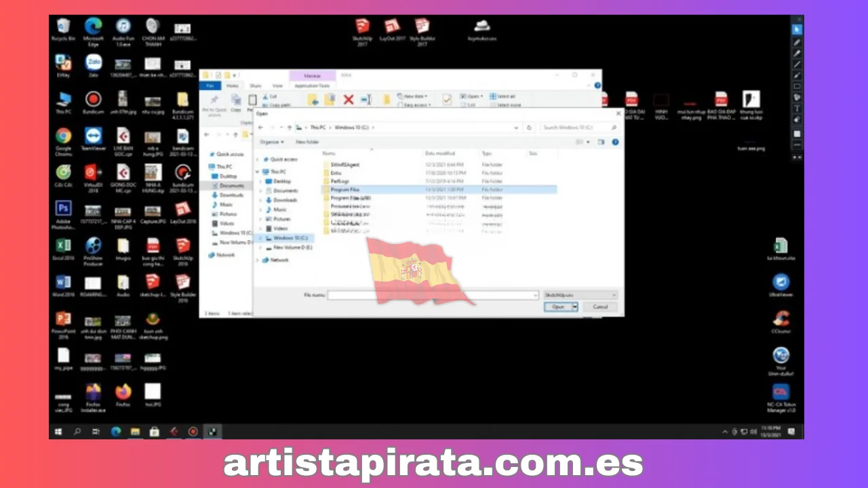Launch Google Chrome from the desktop

tap(63, 141)
